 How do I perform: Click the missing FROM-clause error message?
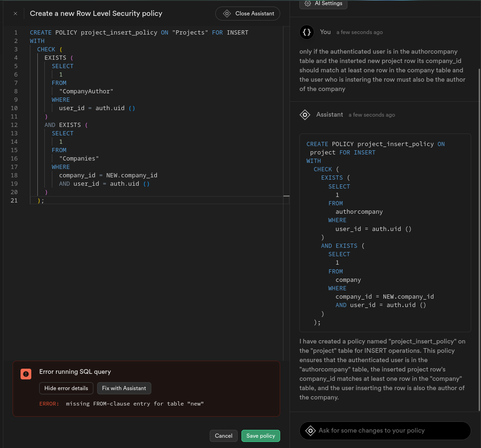point(135,404)
